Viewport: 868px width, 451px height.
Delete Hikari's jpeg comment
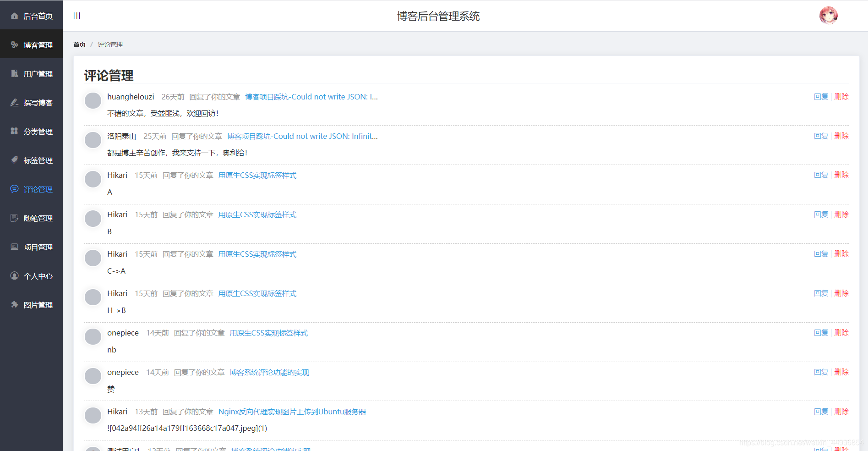[x=841, y=412]
